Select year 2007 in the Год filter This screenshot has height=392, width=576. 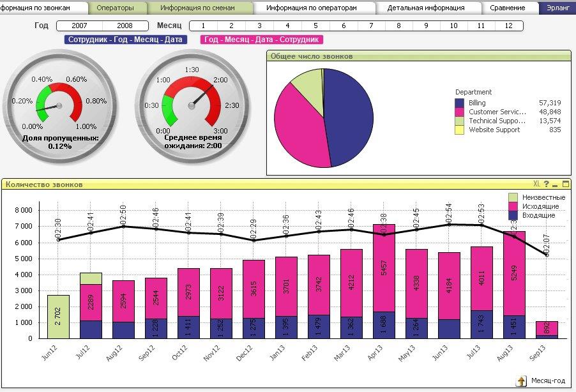tap(79, 26)
